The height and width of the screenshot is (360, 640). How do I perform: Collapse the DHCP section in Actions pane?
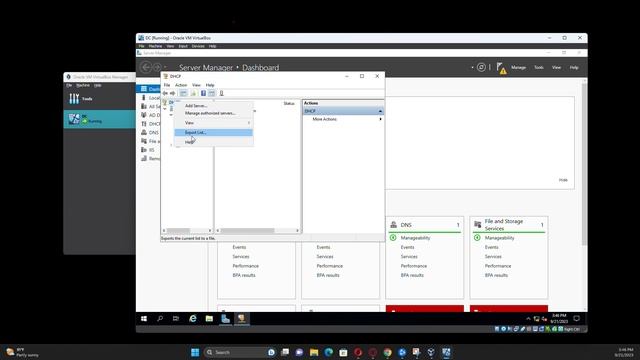click(x=380, y=111)
